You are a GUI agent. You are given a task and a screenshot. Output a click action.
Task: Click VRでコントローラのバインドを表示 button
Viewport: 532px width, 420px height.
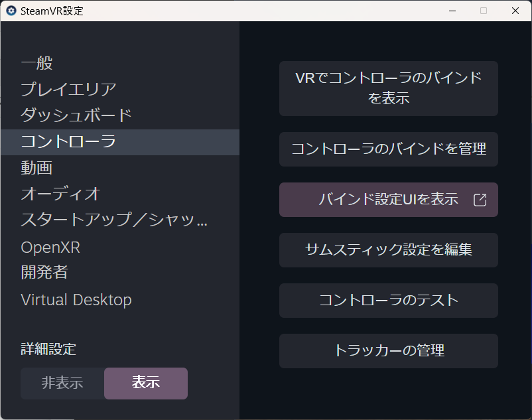[x=388, y=88]
